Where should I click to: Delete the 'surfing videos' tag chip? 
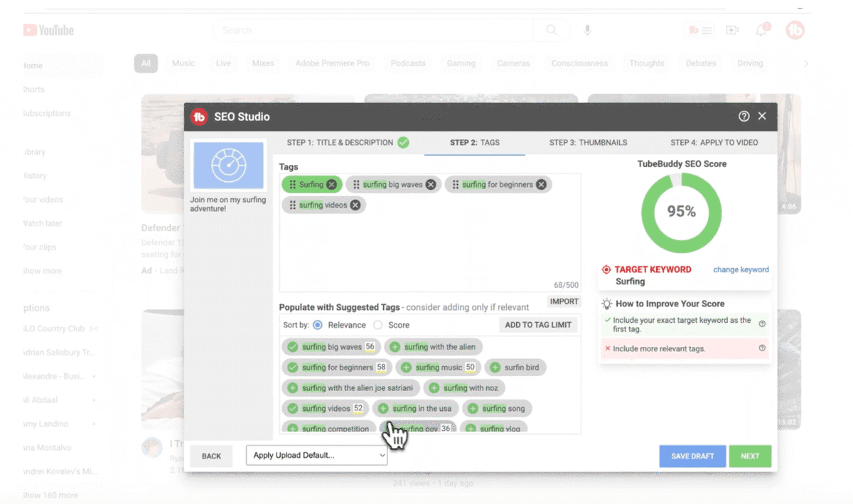click(x=355, y=205)
